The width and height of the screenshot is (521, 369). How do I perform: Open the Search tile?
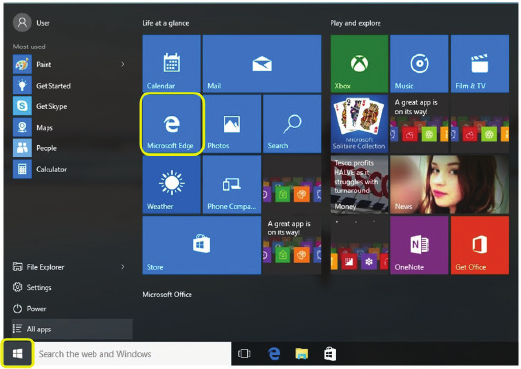(292, 124)
